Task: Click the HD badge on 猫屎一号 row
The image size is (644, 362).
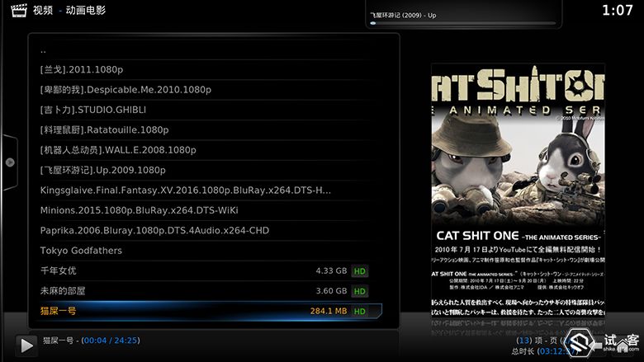Action: pyautogui.click(x=359, y=311)
